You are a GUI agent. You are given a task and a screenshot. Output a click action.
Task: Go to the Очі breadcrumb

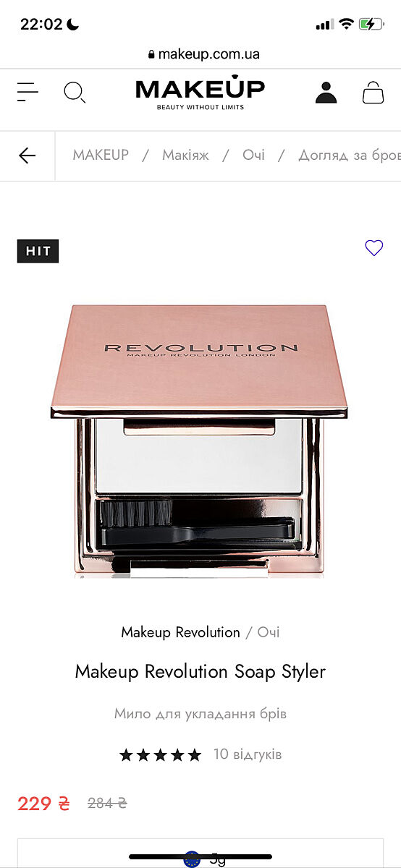point(253,155)
